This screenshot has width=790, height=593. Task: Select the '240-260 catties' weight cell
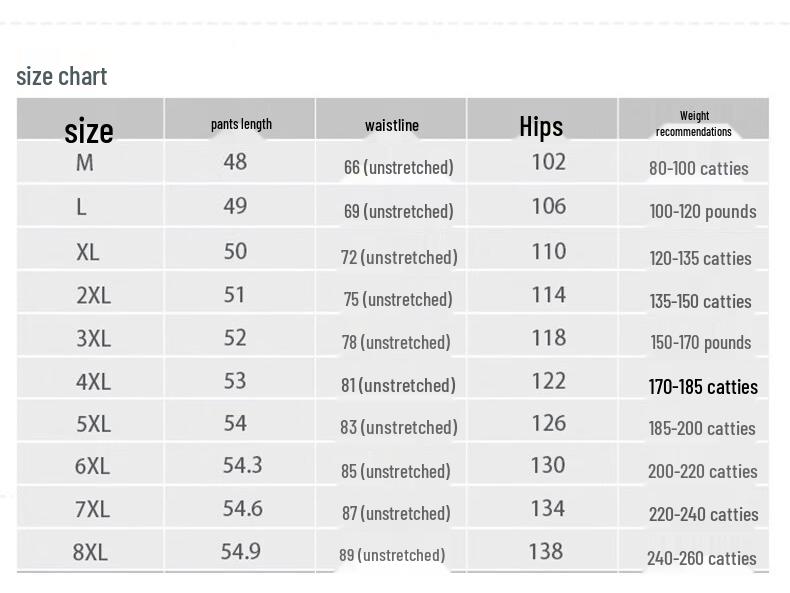(x=701, y=559)
